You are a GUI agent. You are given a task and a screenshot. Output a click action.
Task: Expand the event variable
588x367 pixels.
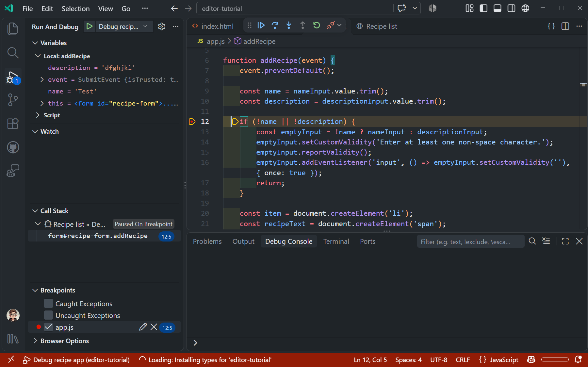(42, 79)
